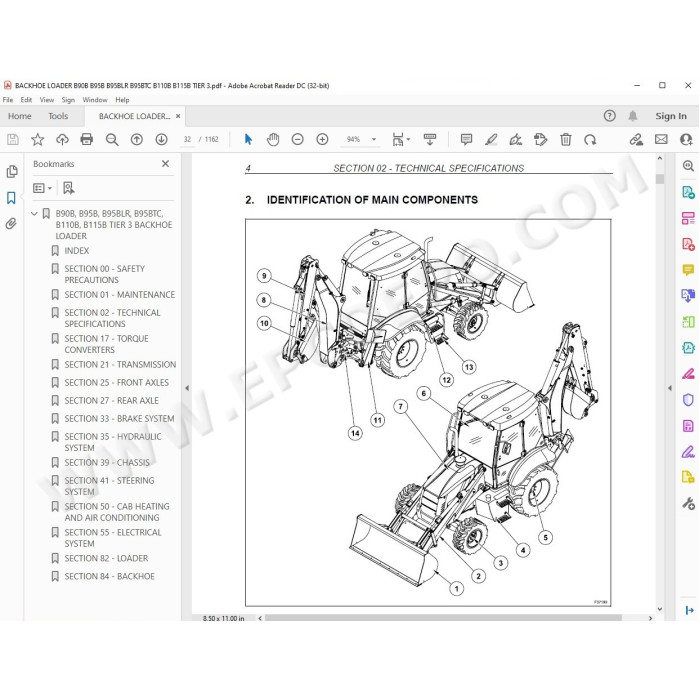Open the Export PDF tool in right pane

click(688, 192)
